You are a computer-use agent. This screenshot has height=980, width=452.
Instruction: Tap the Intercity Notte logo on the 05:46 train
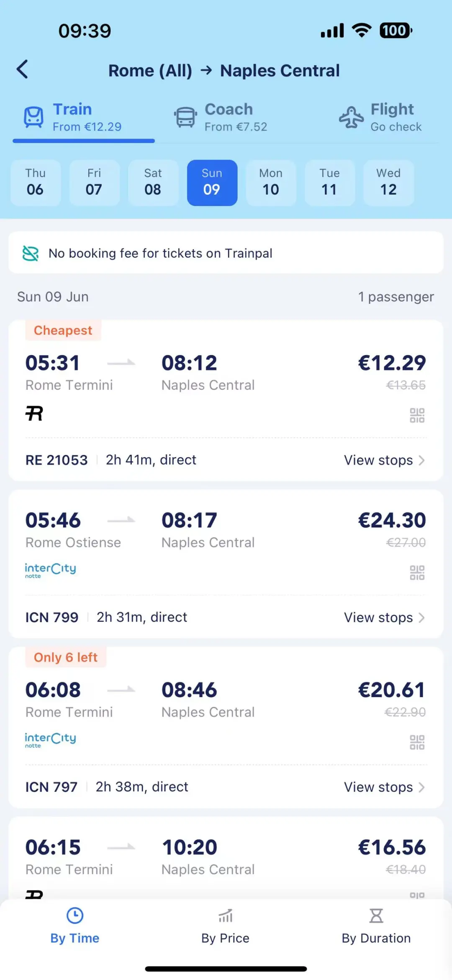[x=50, y=570]
